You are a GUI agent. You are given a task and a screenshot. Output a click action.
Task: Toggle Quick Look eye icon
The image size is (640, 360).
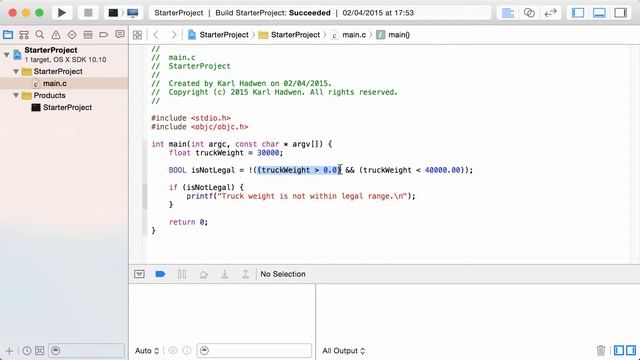[x=173, y=351]
